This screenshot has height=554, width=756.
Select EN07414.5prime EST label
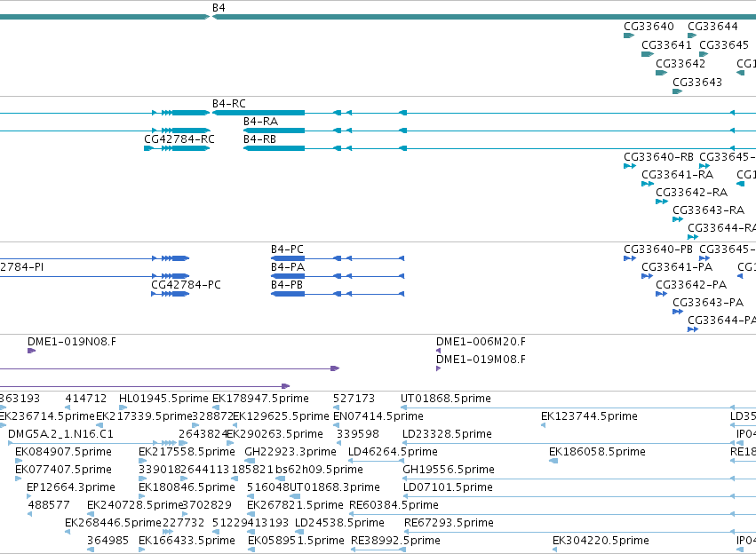pyautogui.click(x=378, y=416)
